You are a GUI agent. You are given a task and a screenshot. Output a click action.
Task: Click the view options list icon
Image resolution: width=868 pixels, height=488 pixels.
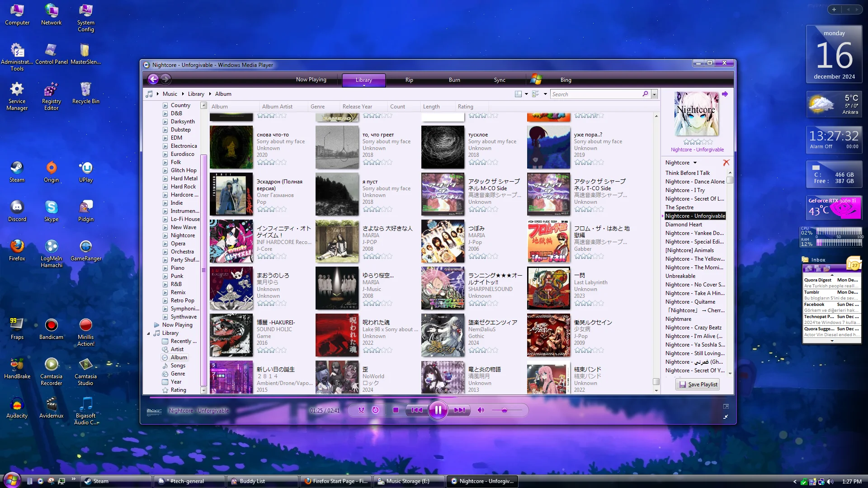(536, 94)
